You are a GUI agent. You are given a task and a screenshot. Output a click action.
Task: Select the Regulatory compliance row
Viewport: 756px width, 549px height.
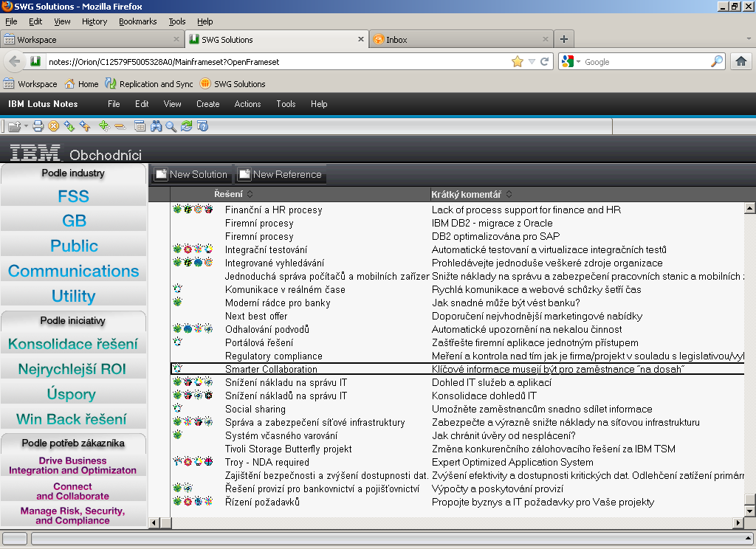[x=457, y=356]
